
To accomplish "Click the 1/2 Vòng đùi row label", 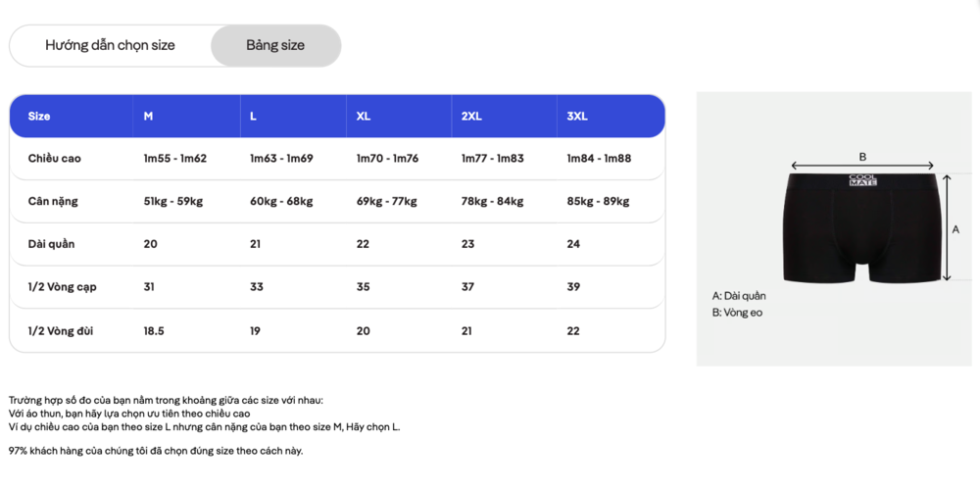I will point(61,331).
